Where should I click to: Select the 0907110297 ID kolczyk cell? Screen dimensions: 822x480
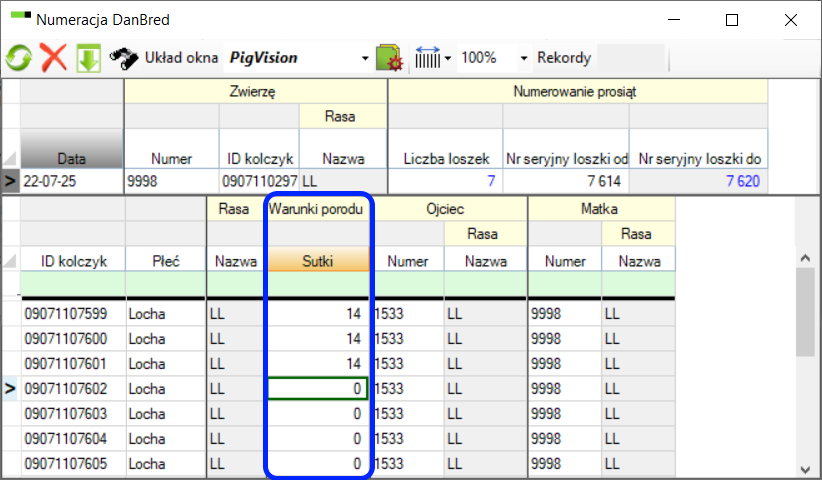pos(259,181)
